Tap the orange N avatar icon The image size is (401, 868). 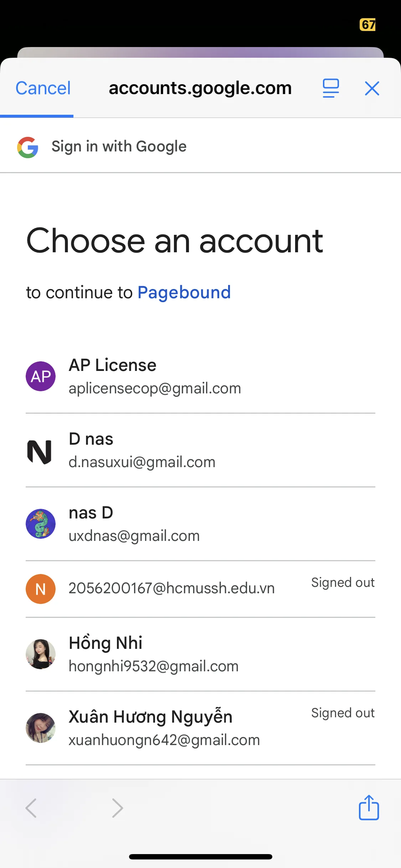click(x=41, y=589)
